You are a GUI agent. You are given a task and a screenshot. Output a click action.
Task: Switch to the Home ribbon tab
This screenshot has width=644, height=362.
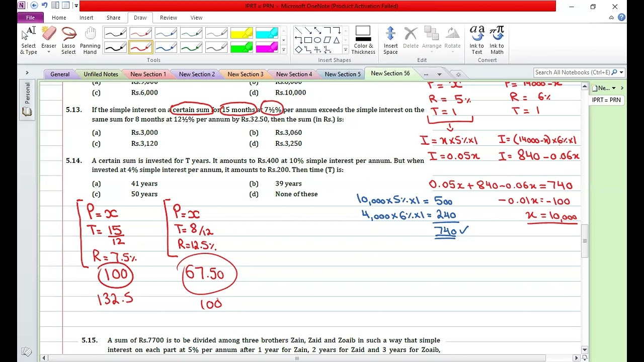59,18
